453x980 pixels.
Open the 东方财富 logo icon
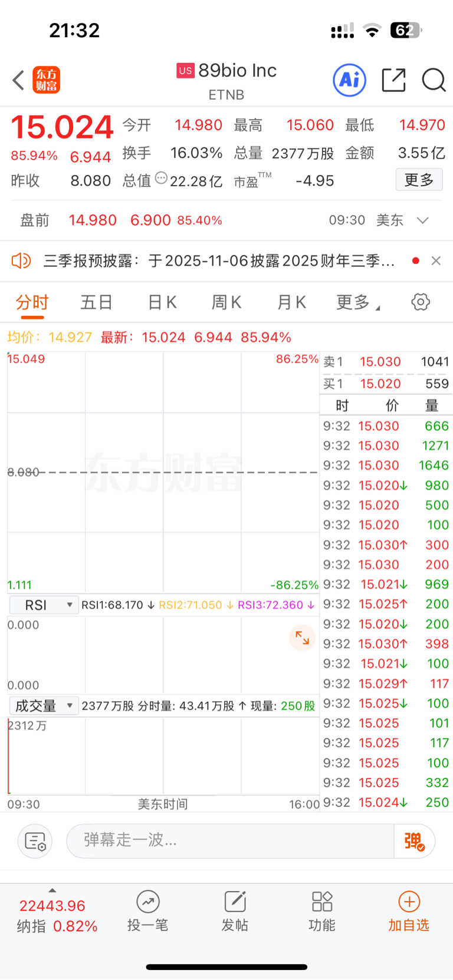pos(46,80)
